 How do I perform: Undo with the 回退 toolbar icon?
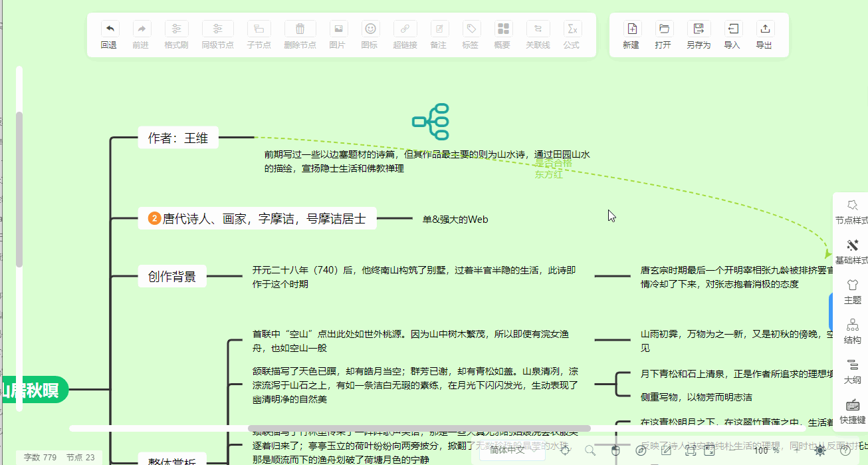(x=108, y=35)
